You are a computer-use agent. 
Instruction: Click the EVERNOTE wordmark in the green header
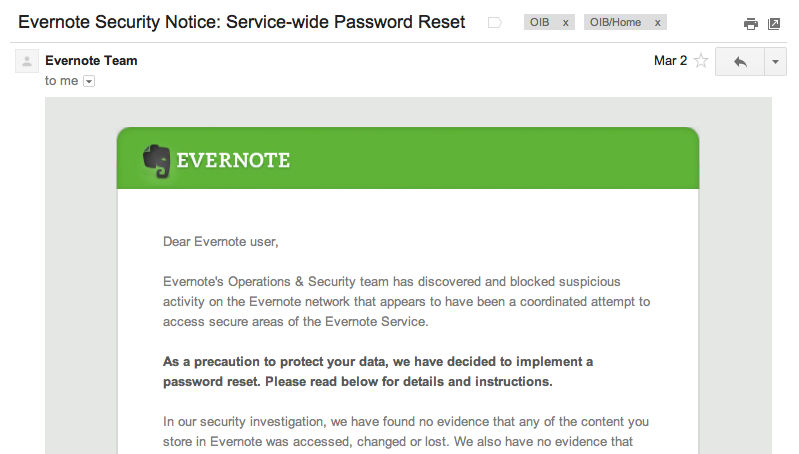[x=233, y=160]
